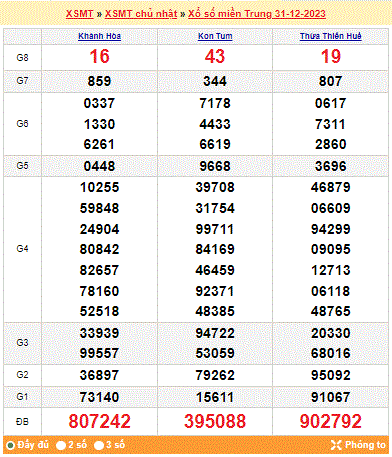
Task: Open the Kon Tum province link
Action: 215,36
